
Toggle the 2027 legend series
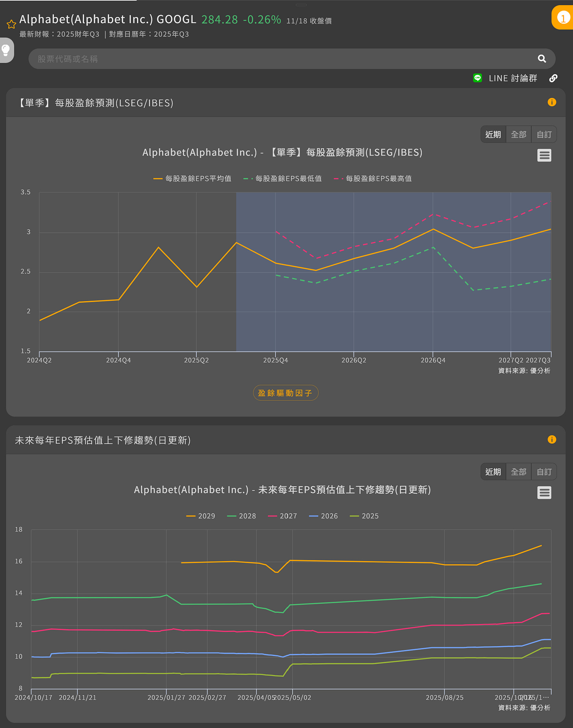point(283,516)
